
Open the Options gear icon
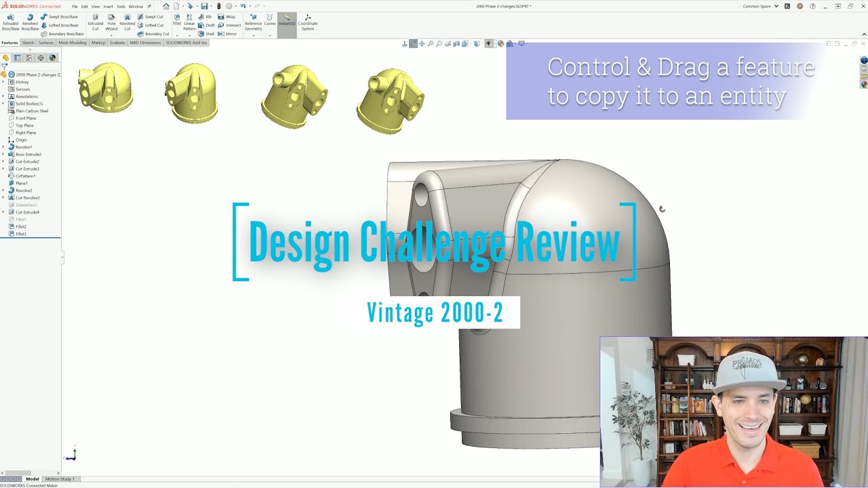coord(229,6)
